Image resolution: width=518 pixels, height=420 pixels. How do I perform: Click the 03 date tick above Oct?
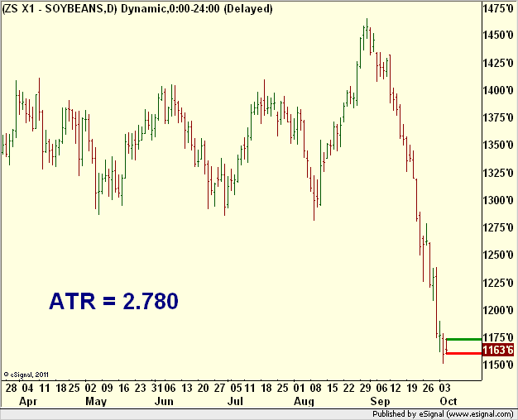click(445, 388)
